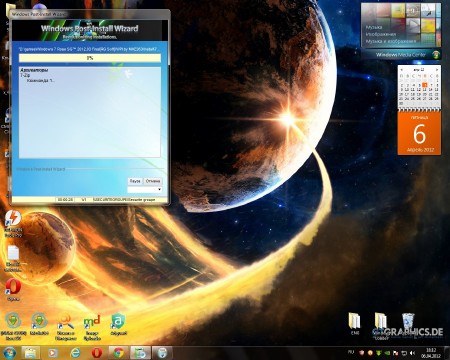Viewport: 450px width, 360px height.
Task: Open Google Chrome from the taskbar
Action: click(x=119, y=353)
